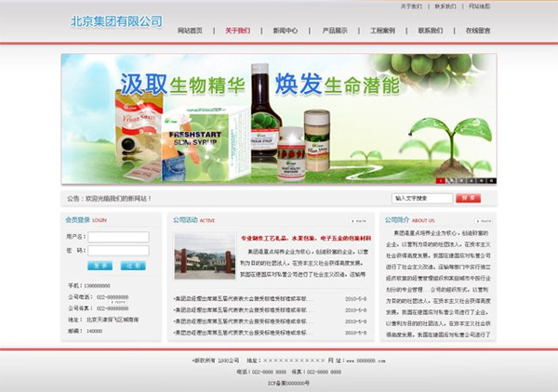The height and width of the screenshot is (392, 558).
Task: Click the blue 登录 login button
Action: (x=100, y=266)
